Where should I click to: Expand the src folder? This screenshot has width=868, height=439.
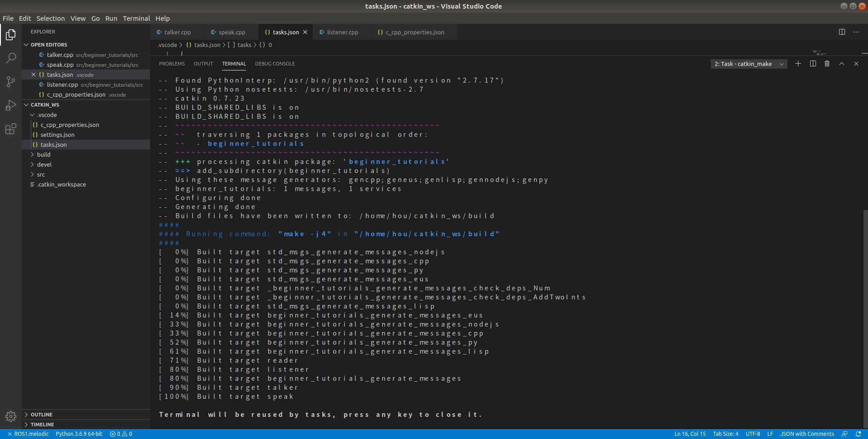pyautogui.click(x=86, y=174)
